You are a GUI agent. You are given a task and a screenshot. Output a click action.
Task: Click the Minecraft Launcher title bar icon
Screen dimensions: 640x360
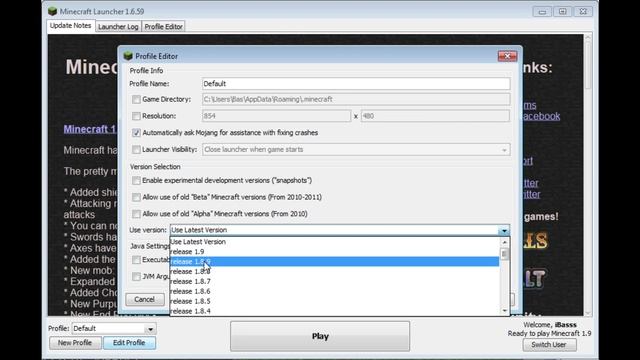tap(52, 11)
